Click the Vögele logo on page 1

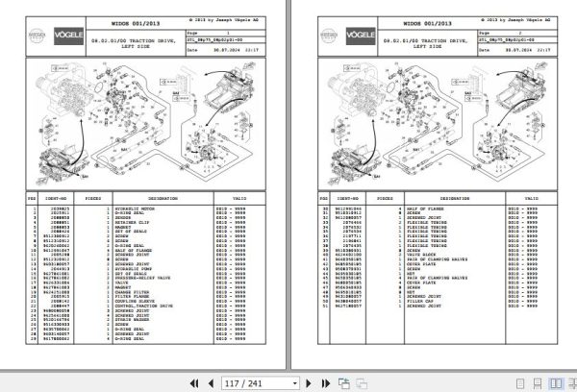[69, 37]
